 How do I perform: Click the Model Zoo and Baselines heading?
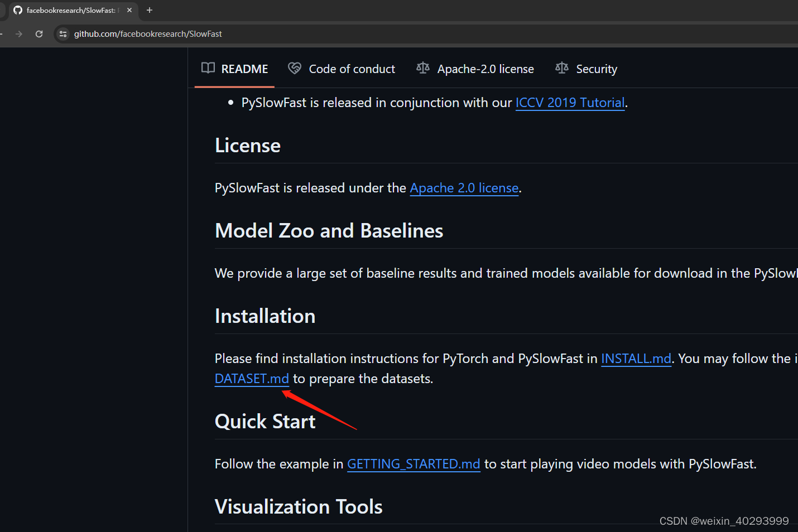[329, 231]
